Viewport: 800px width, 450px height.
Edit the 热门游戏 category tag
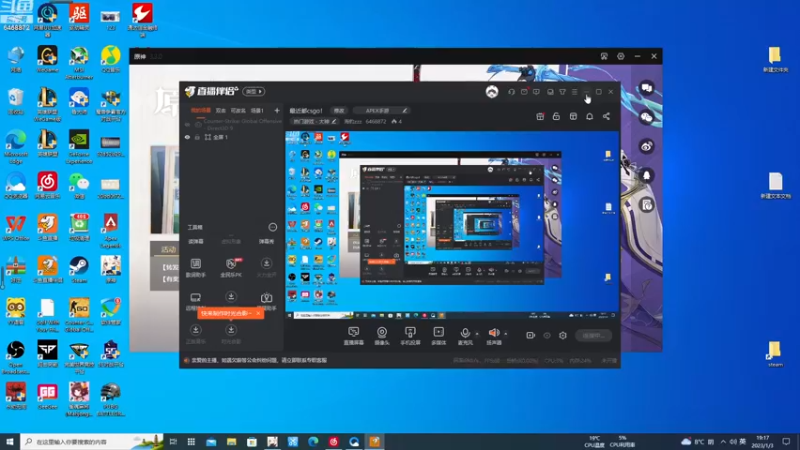[x=314, y=121]
